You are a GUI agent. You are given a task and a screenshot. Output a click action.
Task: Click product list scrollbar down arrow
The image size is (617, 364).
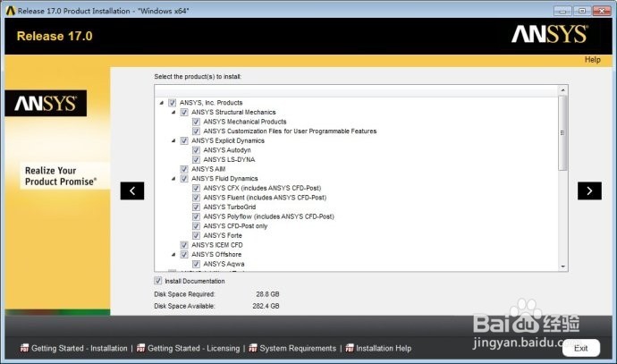tap(562, 267)
